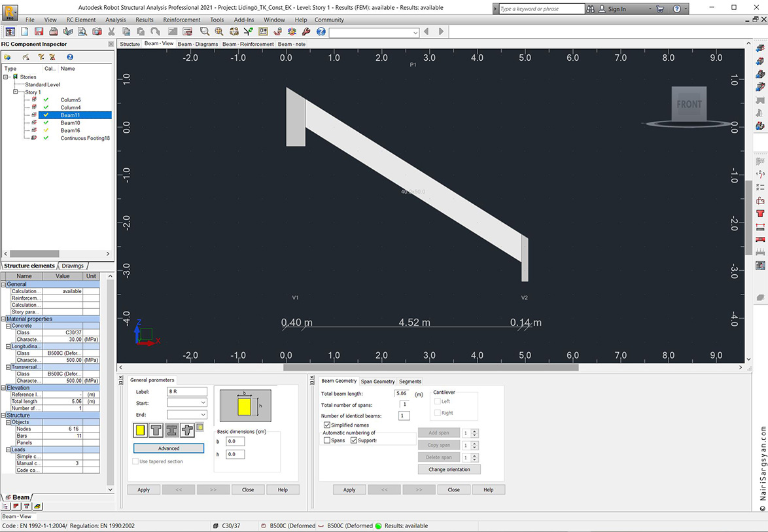
Task: Open the main toolbar selection combo box
Action: click(x=374, y=32)
